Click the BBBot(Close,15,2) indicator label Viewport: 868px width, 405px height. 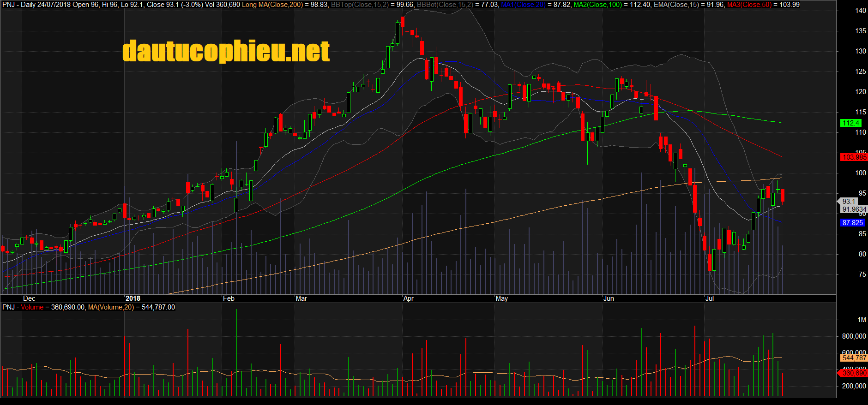click(x=445, y=5)
